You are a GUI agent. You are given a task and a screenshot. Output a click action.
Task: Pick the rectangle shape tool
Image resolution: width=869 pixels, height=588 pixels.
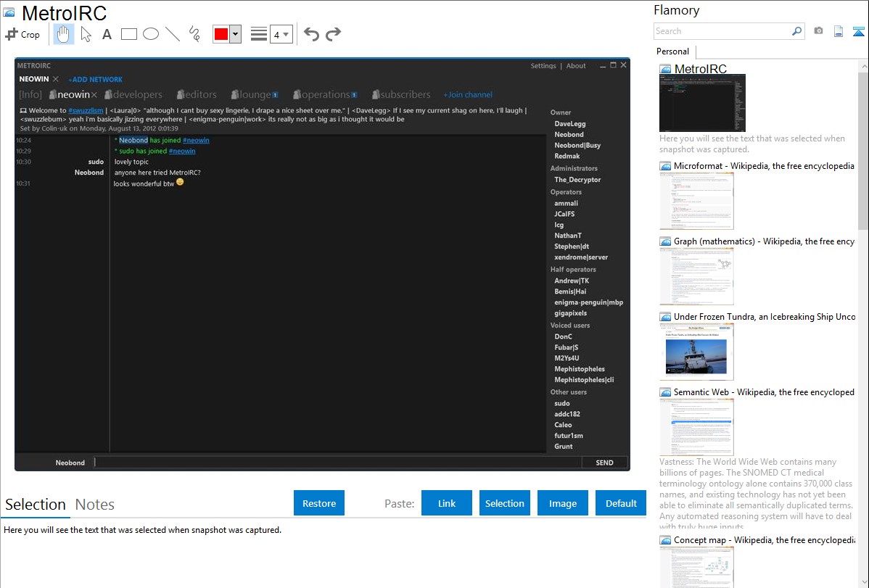coord(129,34)
